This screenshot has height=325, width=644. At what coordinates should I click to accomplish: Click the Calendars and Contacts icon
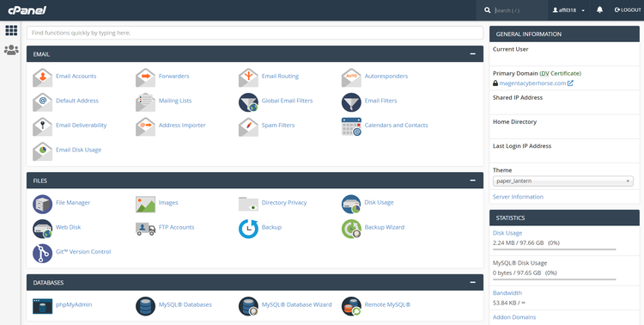click(x=351, y=126)
